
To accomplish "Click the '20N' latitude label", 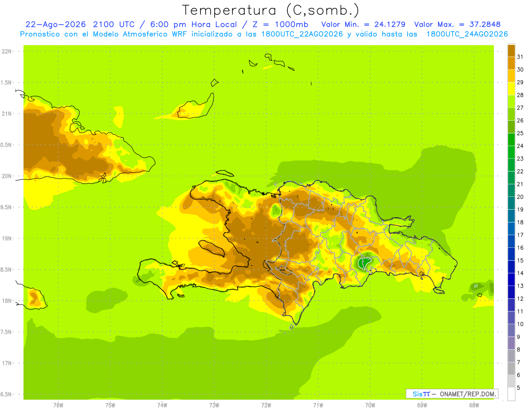I will click(x=6, y=176).
